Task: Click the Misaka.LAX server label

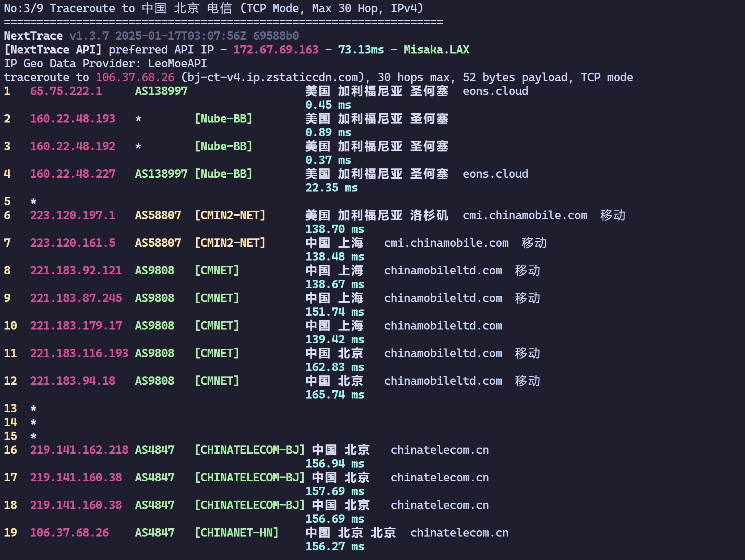Action: click(437, 50)
